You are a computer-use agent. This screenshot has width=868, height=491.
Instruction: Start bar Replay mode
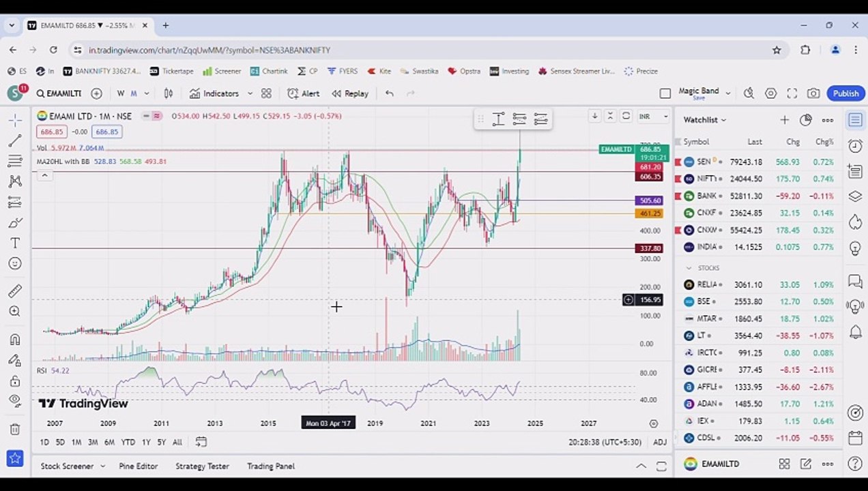(x=350, y=93)
